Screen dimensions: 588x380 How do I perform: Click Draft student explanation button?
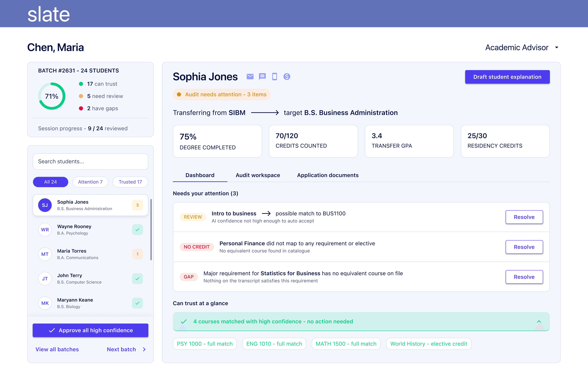pyautogui.click(x=507, y=77)
